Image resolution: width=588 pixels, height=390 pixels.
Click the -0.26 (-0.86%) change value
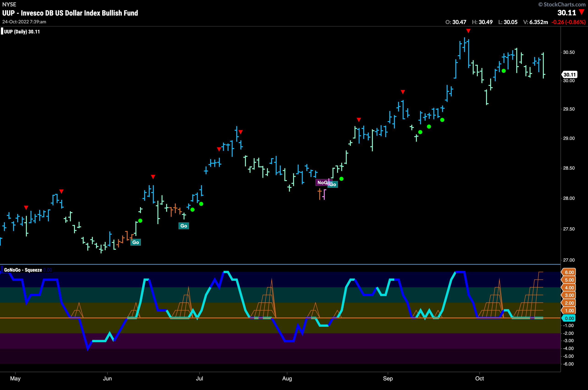click(568, 22)
